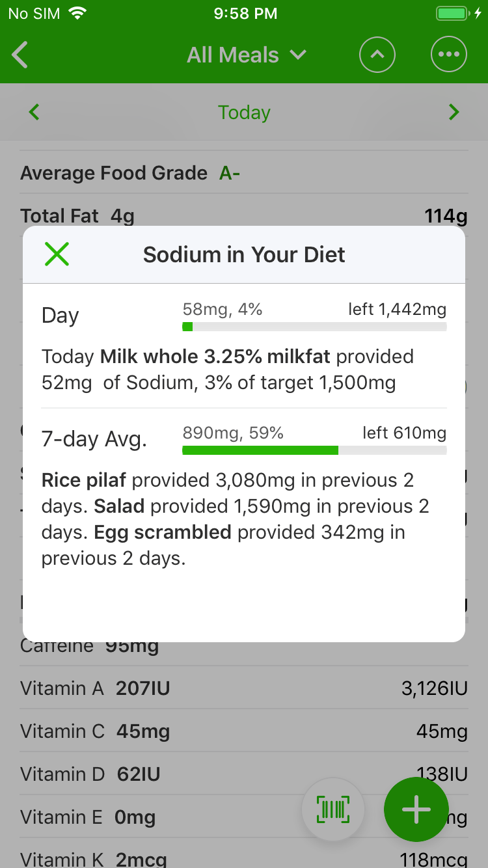Select the Vitamin D row
The height and width of the screenshot is (868, 488).
point(244,774)
